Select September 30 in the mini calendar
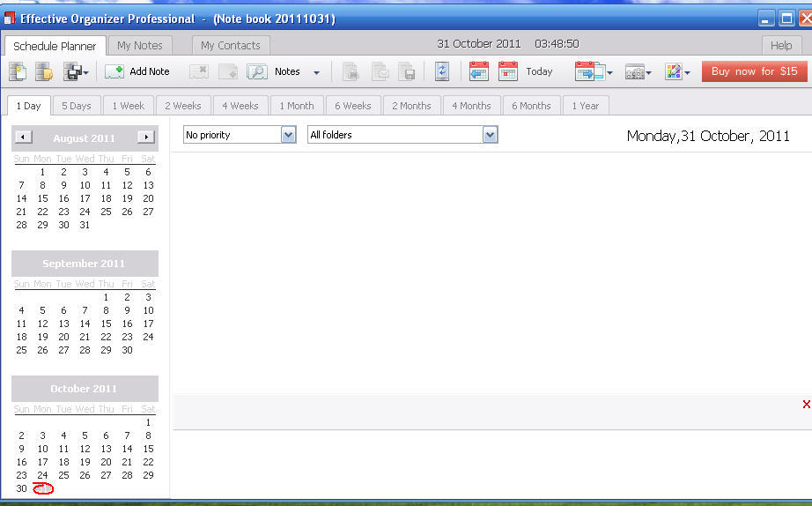 127,350
